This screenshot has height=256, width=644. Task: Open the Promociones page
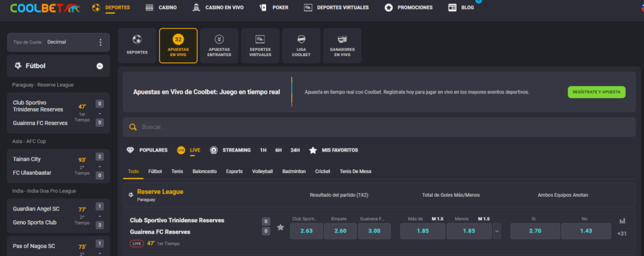[415, 8]
